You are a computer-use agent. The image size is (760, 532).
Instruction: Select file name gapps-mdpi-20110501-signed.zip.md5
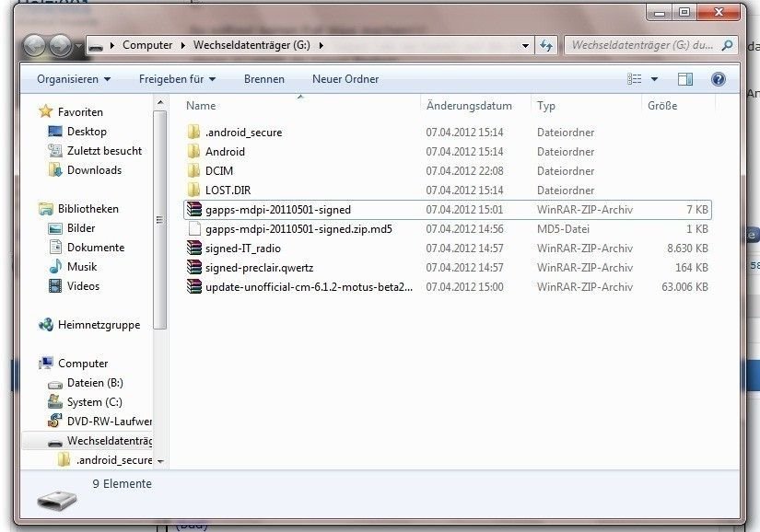298,229
